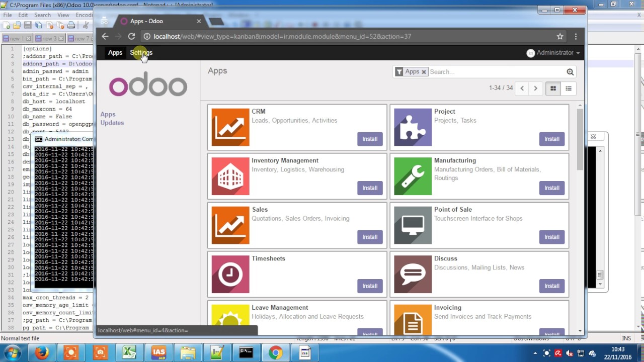Click the Inventory Management warehouse icon
Screen dimensions: 644x362
click(x=230, y=176)
